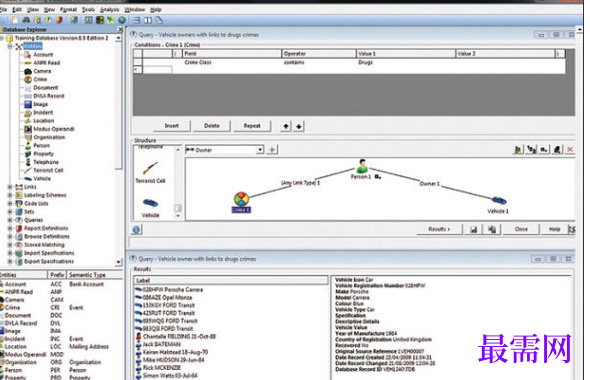Expand the Import Specifications node
This screenshot has width=590, height=380.
tap(10, 253)
